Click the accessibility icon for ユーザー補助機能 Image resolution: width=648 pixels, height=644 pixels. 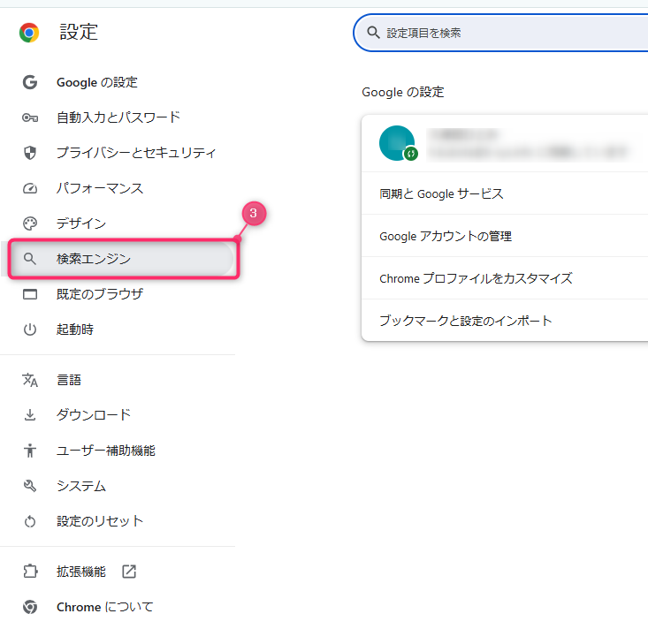click(30, 451)
